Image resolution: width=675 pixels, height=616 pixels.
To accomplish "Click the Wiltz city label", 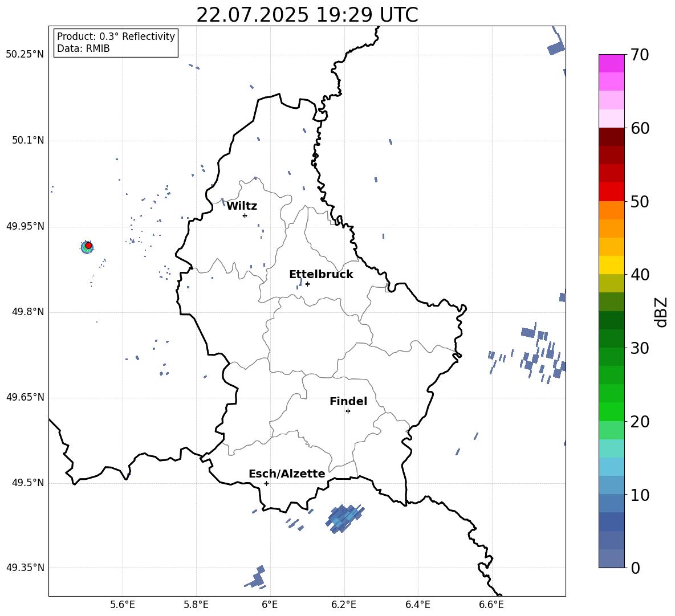I will 242,206.
